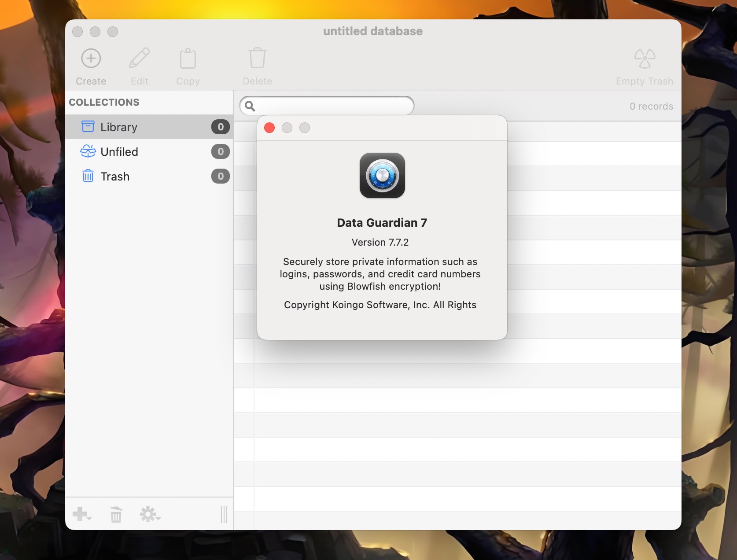Click the Blowfish encryption description text

click(x=380, y=274)
